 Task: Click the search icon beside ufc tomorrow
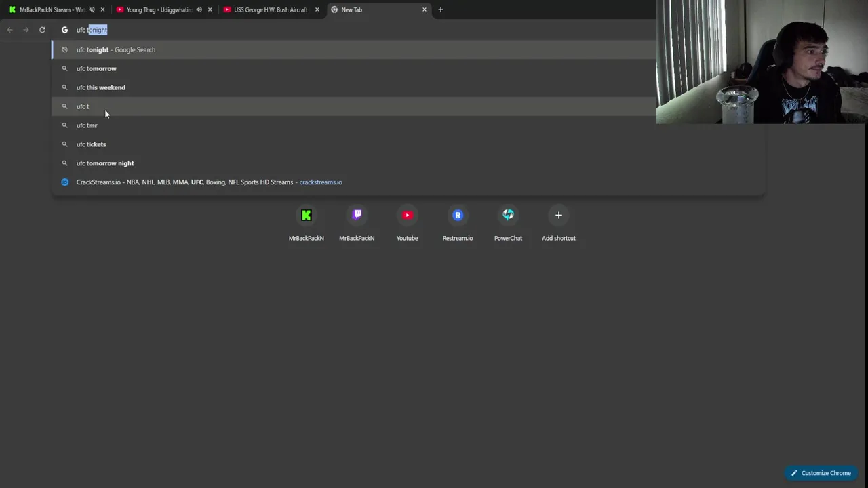(x=65, y=68)
